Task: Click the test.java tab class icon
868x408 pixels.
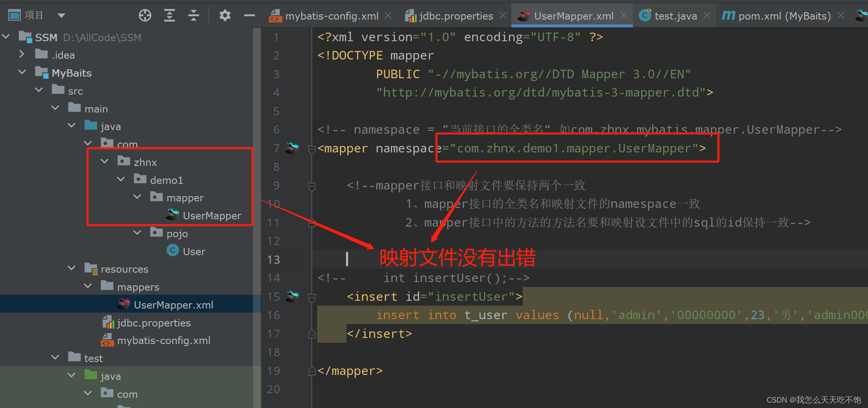Action: (x=645, y=15)
